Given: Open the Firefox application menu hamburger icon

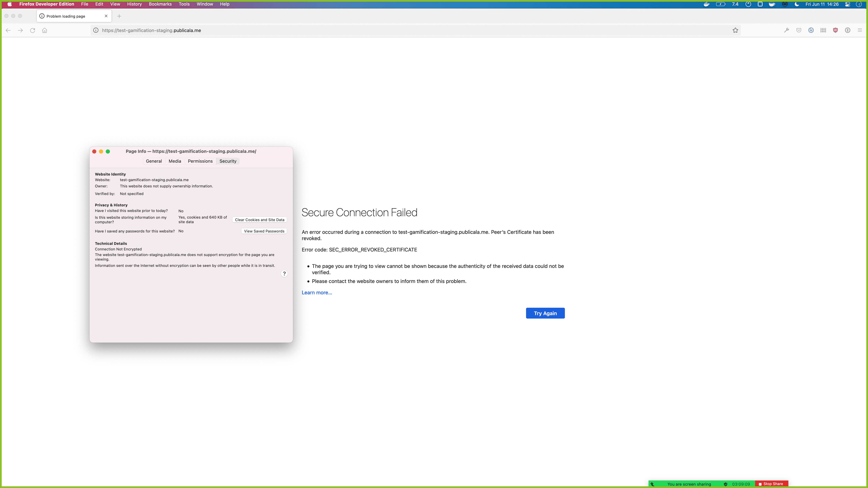Looking at the screenshot, I should point(860,30).
